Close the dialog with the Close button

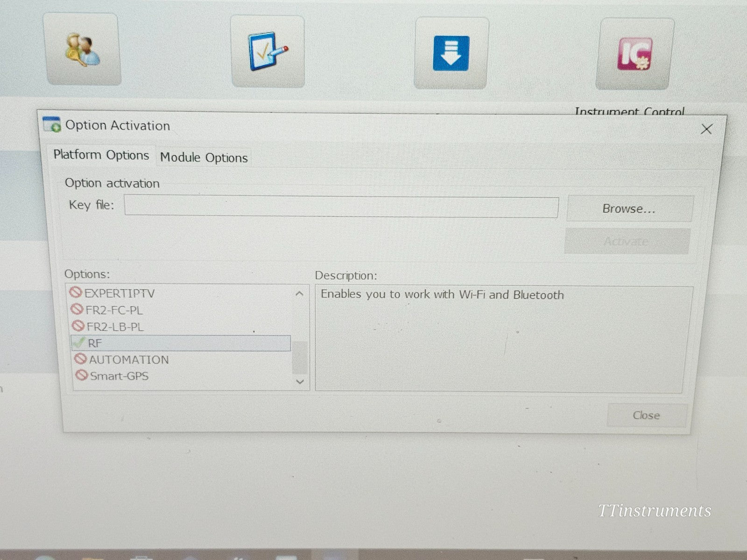[647, 415]
